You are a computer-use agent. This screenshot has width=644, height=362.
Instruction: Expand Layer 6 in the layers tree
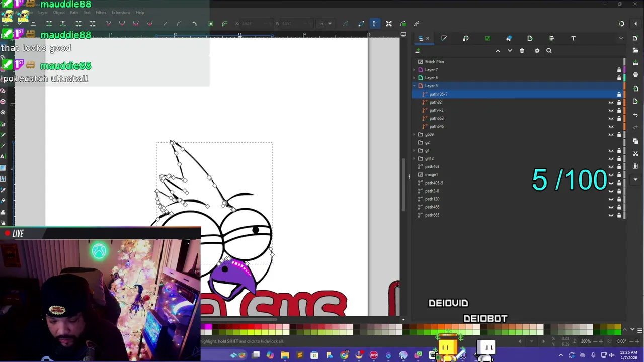tap(414, 78)
